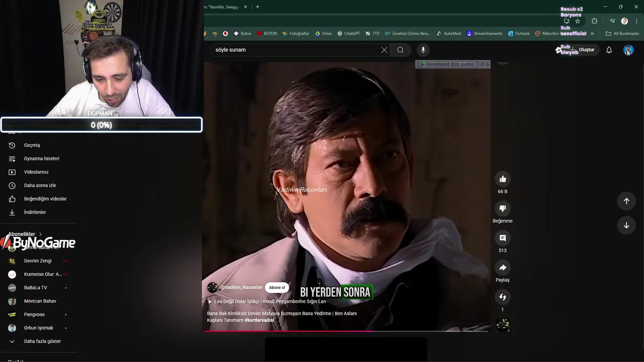
Task: Run the search with the magnifier button
Action: click(x=400, y=50)
